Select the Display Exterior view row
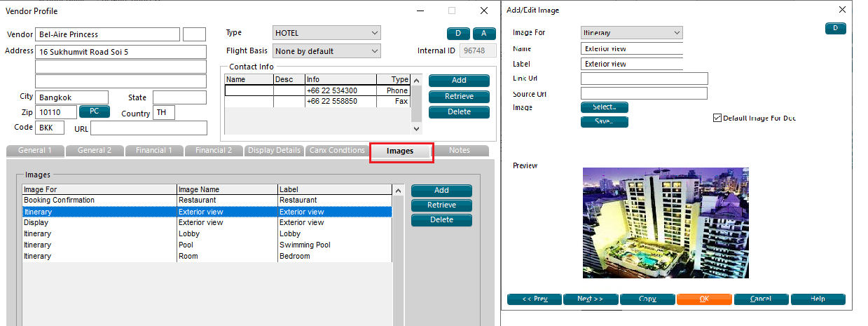Viewport: 868px width, 326px height. pyautogui.click(x=207, y=223)
